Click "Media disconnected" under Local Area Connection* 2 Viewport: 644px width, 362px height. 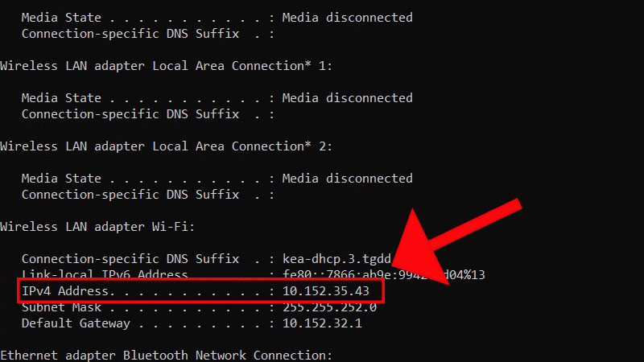click(347, 179)
